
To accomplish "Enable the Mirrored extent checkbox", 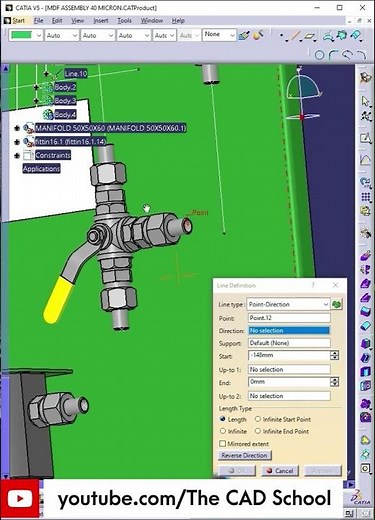I will (223, 443).
